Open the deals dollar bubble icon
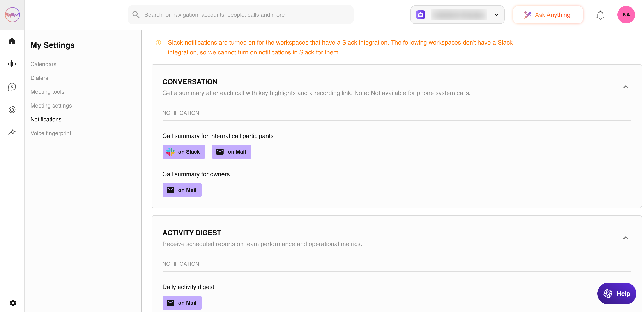The image size is (644, 312). [12, 87]
